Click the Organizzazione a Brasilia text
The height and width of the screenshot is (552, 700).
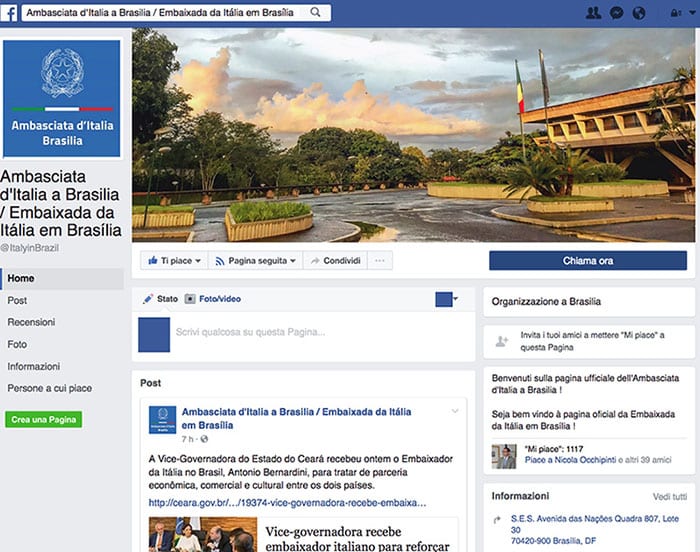tap(546, 301)
